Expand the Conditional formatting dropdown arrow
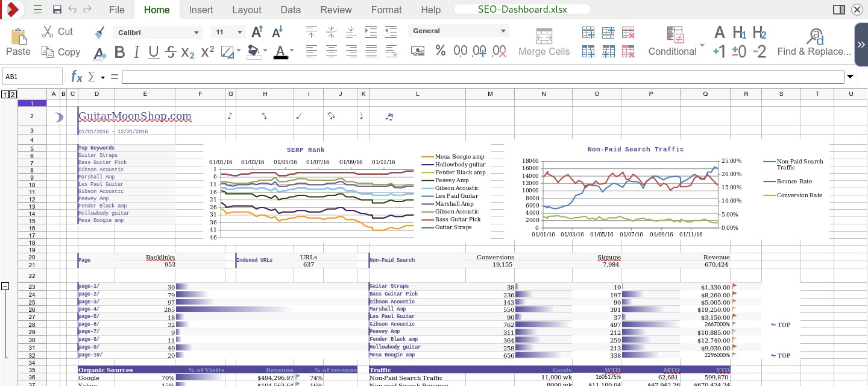Image resolution: width=868 pixels, height=386 pixels. tap(702, 45)
